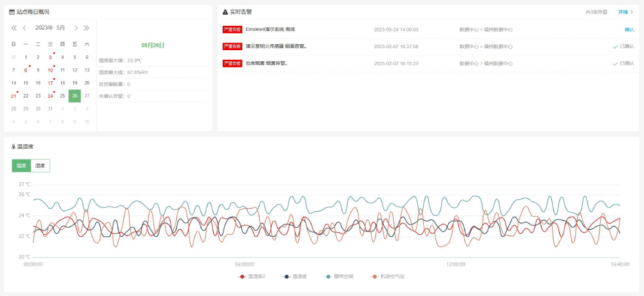Viewport: 644px width, 296px height.
Task: Hide the 精密空调 line in legend
Action: [x=339, y=276]
